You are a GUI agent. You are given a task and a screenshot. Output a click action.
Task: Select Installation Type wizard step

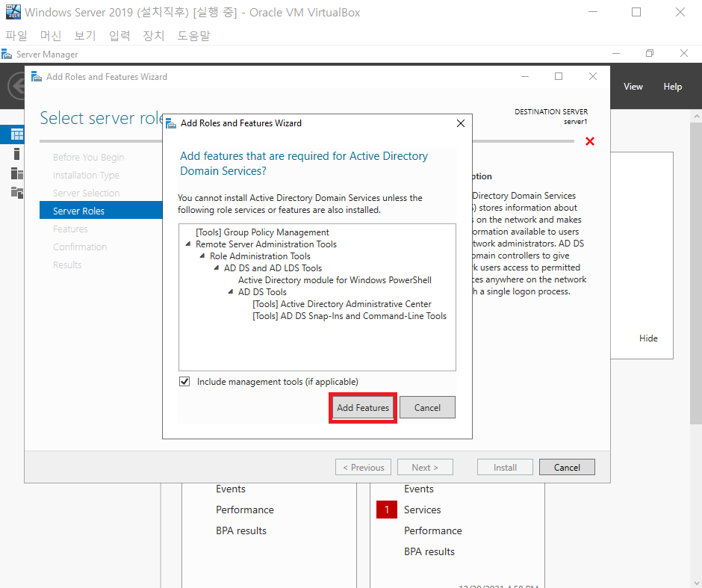86,175
